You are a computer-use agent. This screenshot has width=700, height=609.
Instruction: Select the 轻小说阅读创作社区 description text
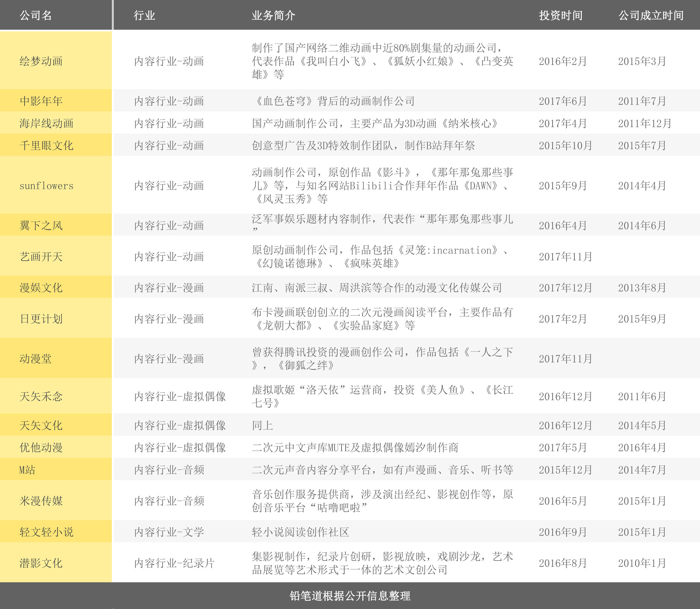(x=300, y=532)
